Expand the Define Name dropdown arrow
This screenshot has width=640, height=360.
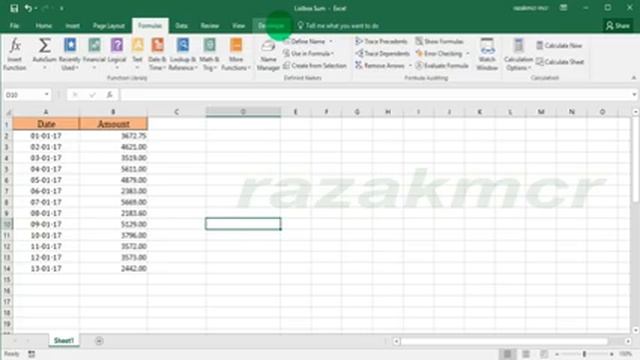[x=331, y=41]
